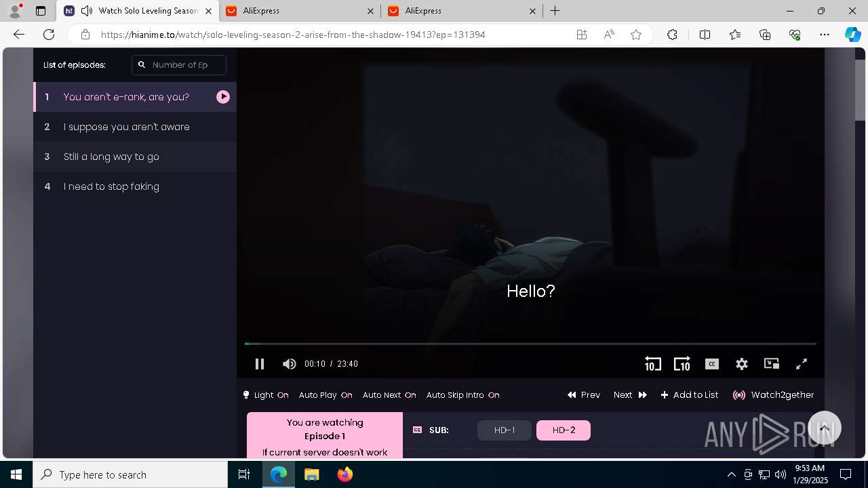The image size is (868, 488).
Task: Open a new browser tab
Action: pos(555,11)
